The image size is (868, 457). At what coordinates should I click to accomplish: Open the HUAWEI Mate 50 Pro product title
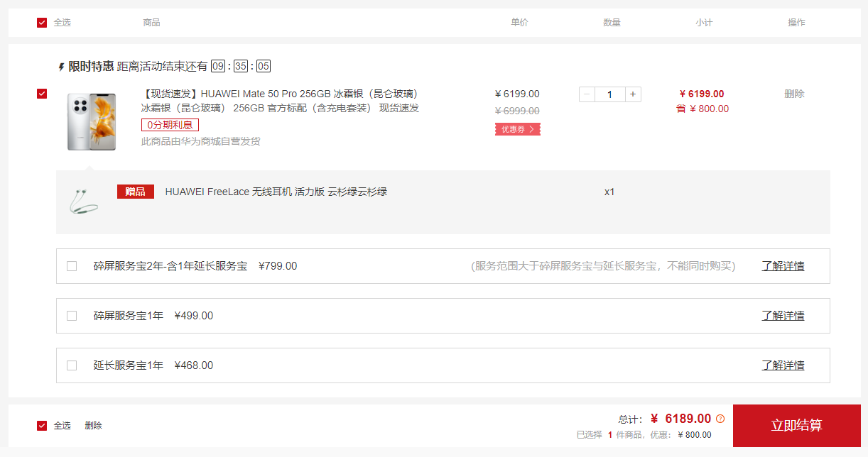tap(281, 94)
